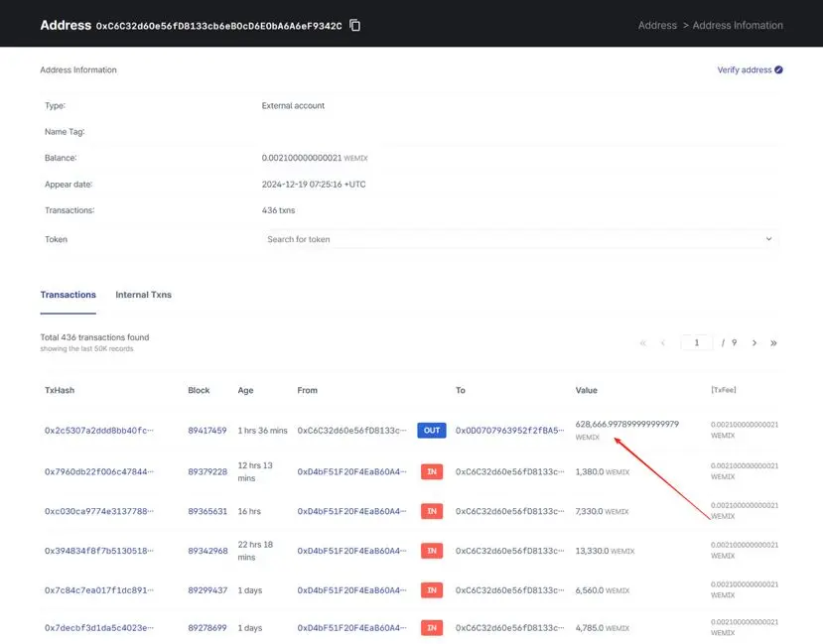This screenshot has height=644, width=823.
Task: Select value 4,785.0 WEMIX
Action: (x=602, y=628)
